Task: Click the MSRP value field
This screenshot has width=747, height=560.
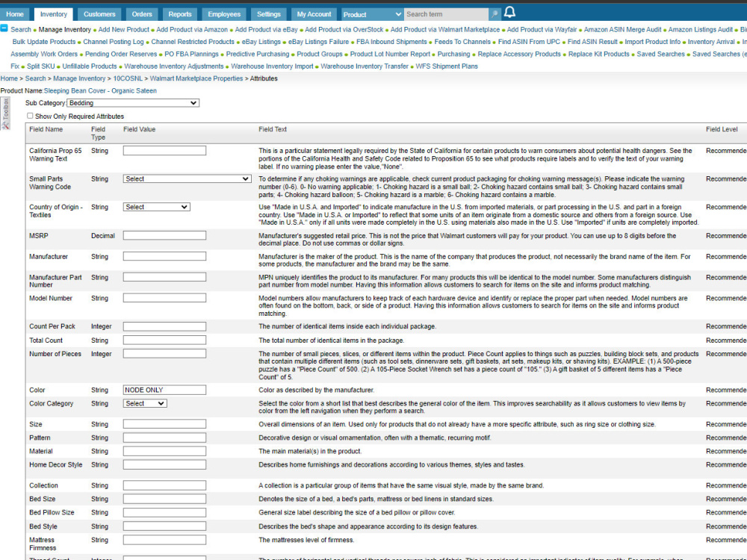Action: point(164,236)
